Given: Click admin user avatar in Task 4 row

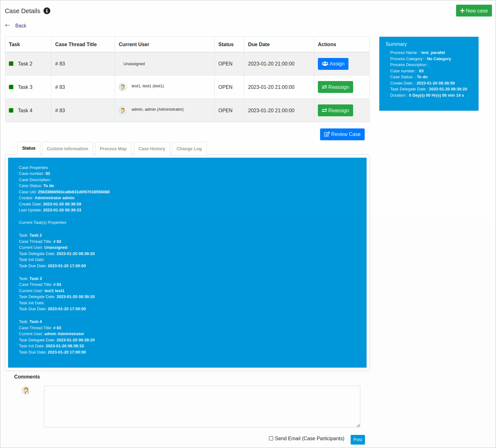Looking at the screenshot, I should pos(123,110).
